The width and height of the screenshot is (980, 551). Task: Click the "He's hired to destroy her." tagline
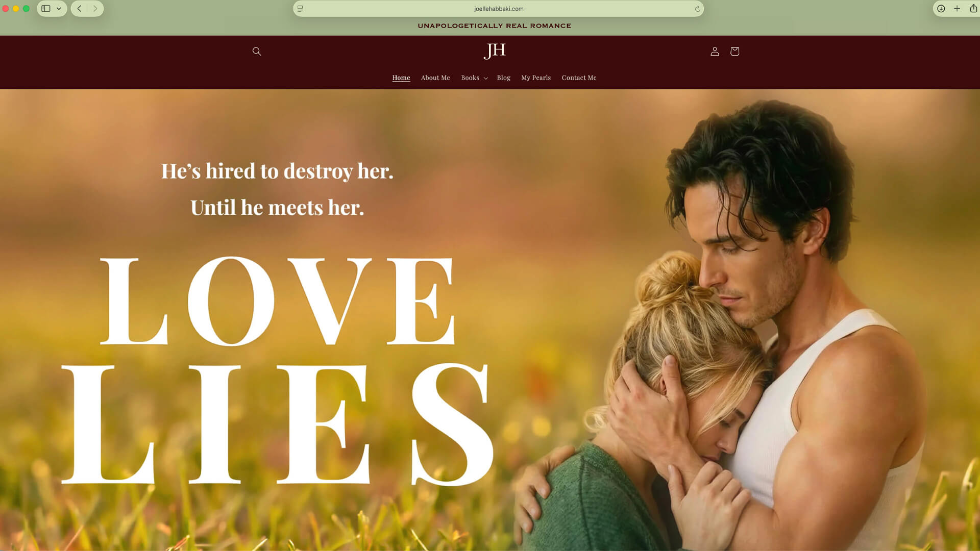click(277, 171)
